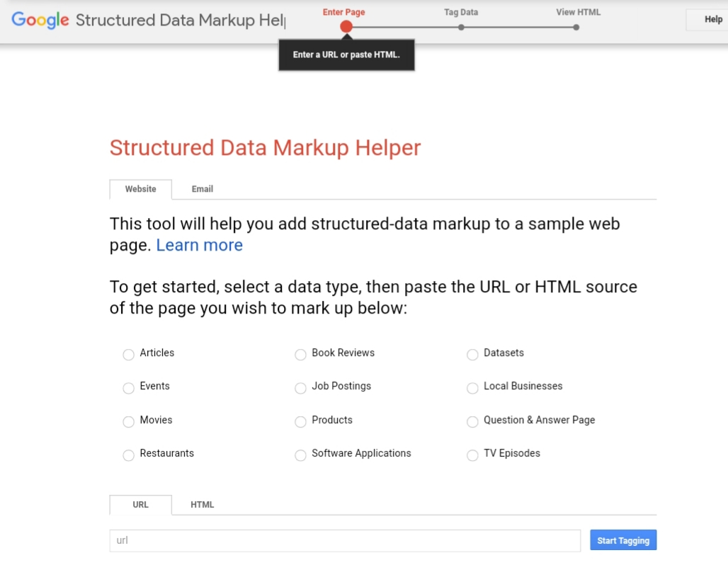Select the Tag Data step node
The height and width of the screenshot is (577, 728).
tap(461, 27)
